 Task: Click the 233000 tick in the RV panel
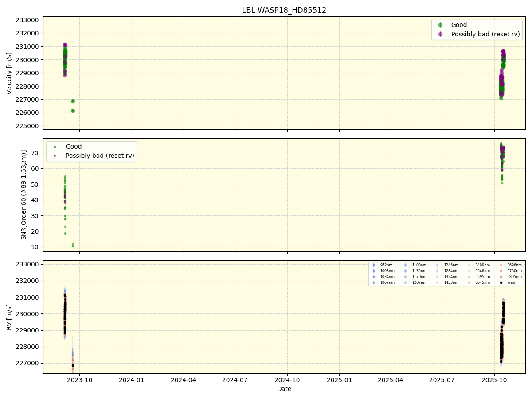tap(28, 264)
